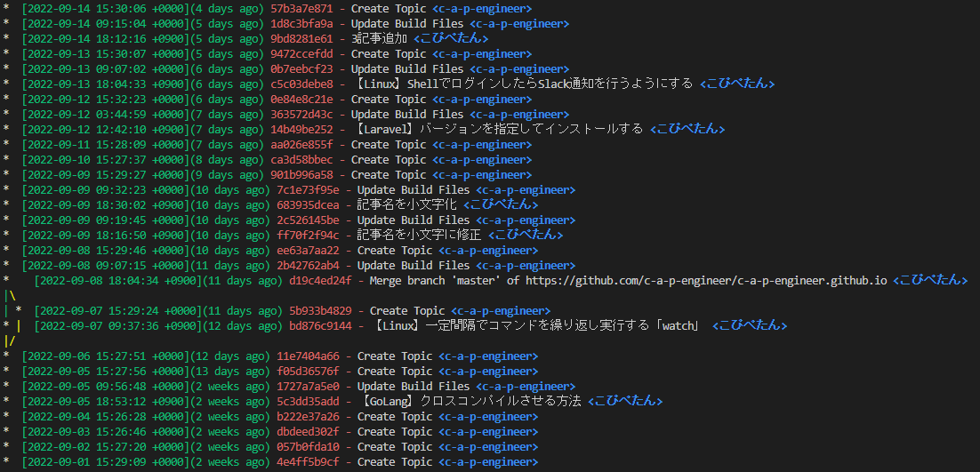
Task: Select commit hash b222e37a26
Action: click(308, 416)
